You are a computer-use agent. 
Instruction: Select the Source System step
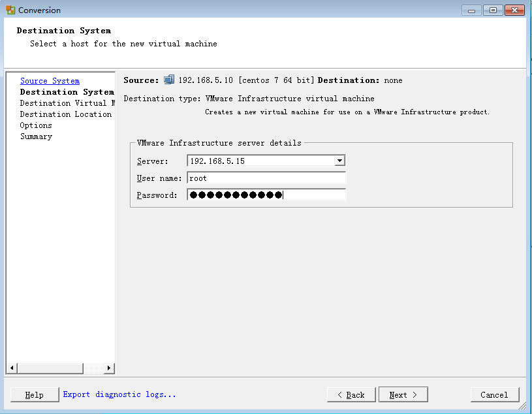pyautogui.click(x=50, y=80)
